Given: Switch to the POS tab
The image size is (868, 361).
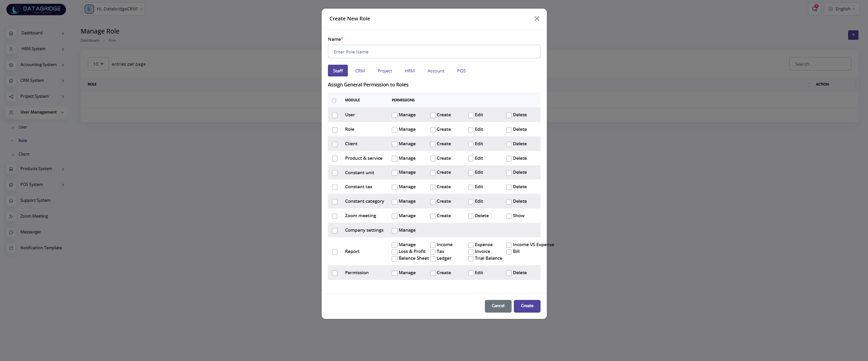Looking at the screenshot, I should [x=461, y=71].
